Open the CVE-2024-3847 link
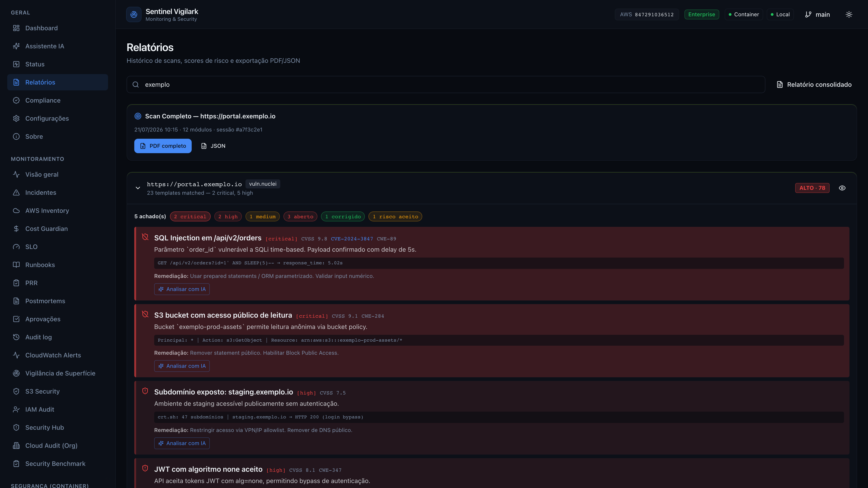This screenshot has width=868, height=488. pos(352,239)
